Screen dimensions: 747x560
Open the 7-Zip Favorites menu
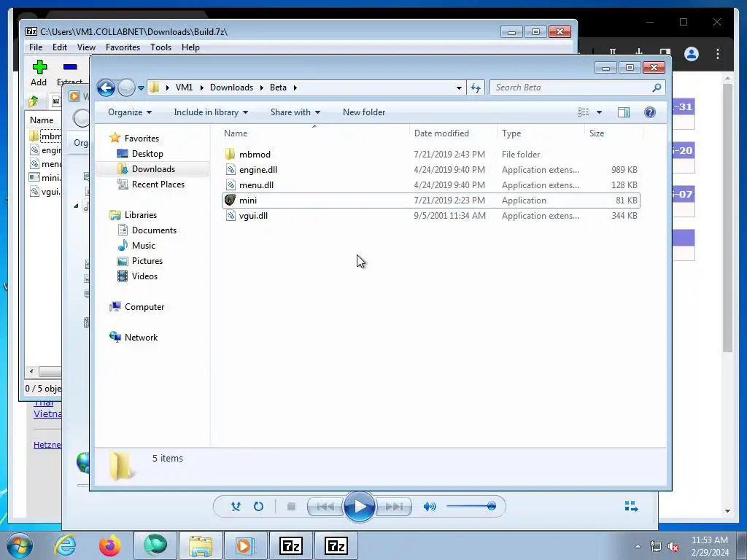click(123, 47)
